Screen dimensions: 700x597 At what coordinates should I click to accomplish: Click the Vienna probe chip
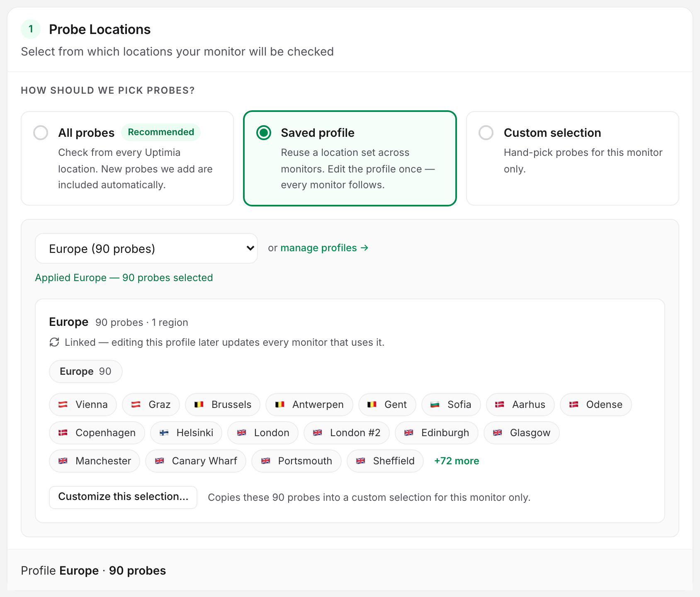pyautogui.click(x=83, y=405)
